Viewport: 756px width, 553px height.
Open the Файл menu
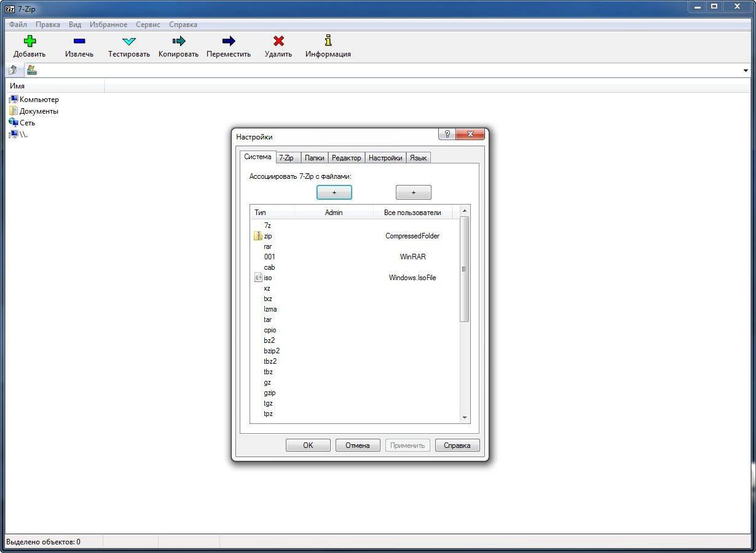click(x=18, y=25)
